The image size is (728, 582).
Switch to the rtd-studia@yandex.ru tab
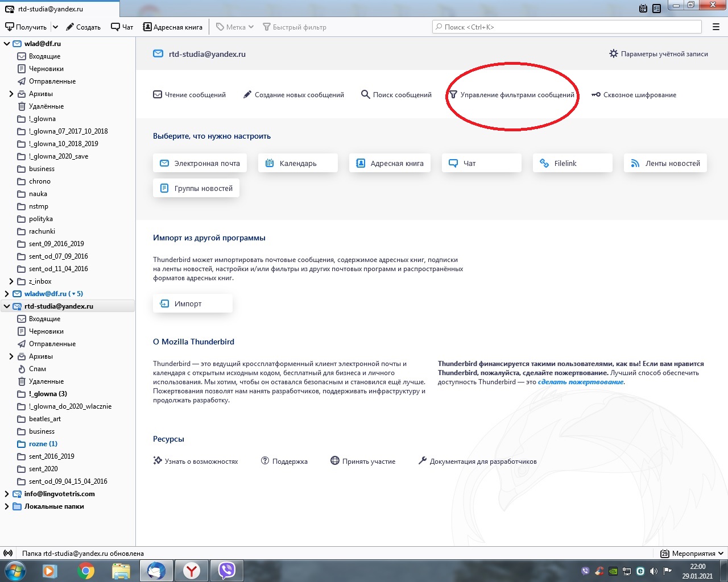[x=60, y=9]
